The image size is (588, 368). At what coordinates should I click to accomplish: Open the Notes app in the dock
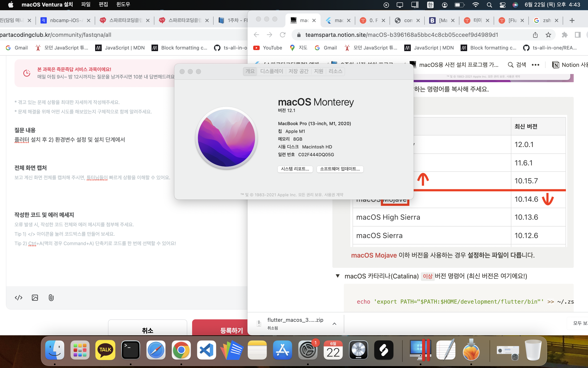click(x=257, y=350)
